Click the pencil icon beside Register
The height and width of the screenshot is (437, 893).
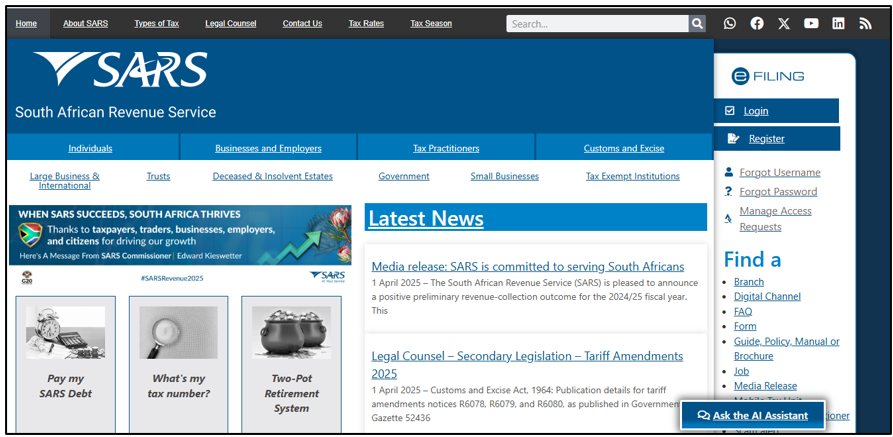pos(734,138)
